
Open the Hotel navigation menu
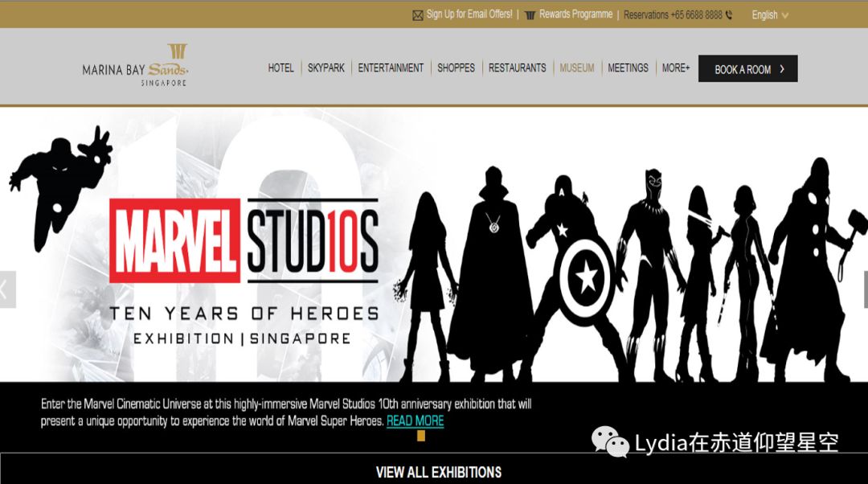click(x=280, y=68)
